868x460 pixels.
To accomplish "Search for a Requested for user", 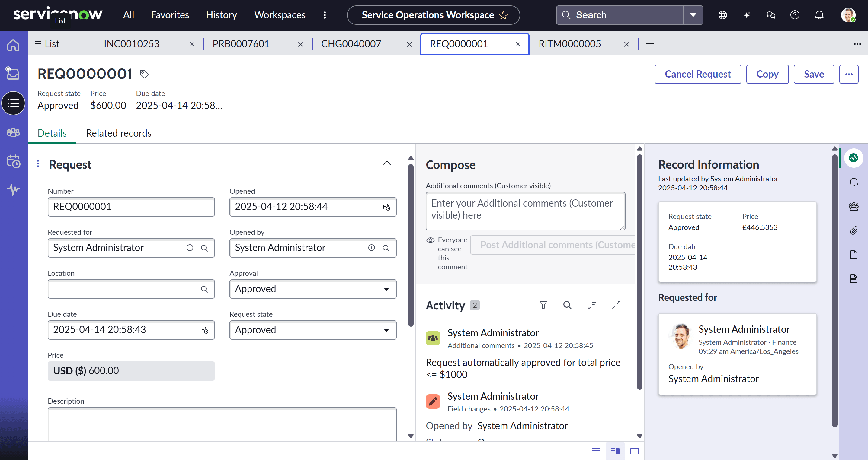I will (x=204, y=248).
